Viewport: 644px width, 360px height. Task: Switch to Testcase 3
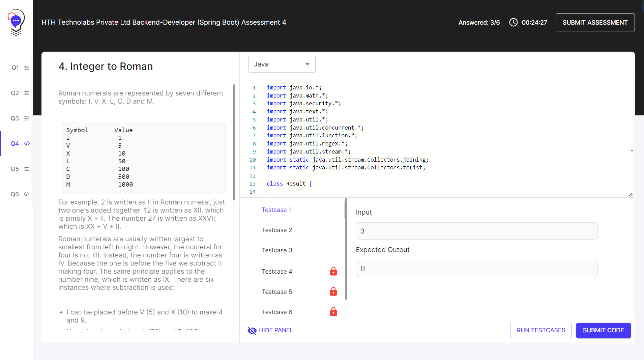277,250
